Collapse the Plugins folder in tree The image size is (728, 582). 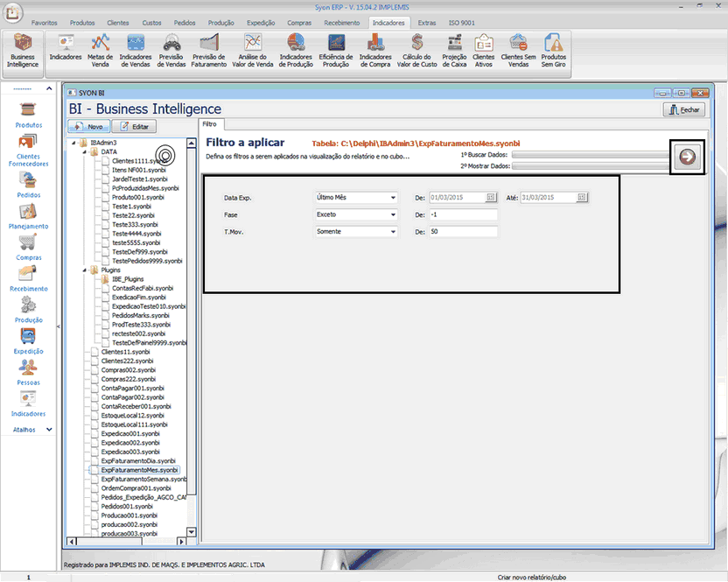coord(85,270)
